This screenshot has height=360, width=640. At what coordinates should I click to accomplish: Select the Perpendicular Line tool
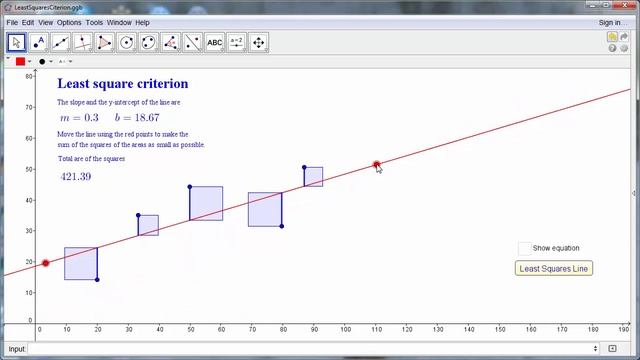click(82, 42)
